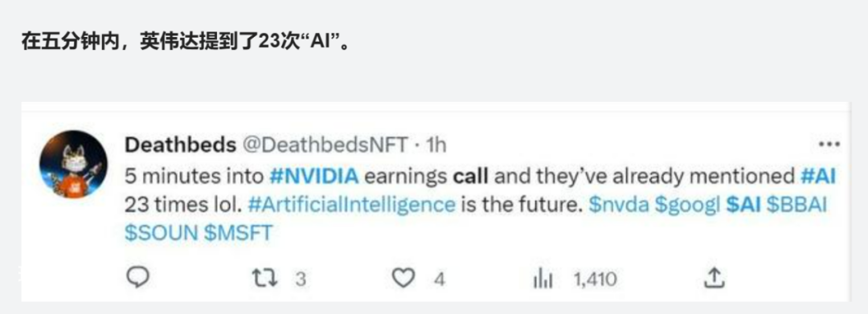
Task: Click the $googl cashtag
Action: (x=687, y=205)
